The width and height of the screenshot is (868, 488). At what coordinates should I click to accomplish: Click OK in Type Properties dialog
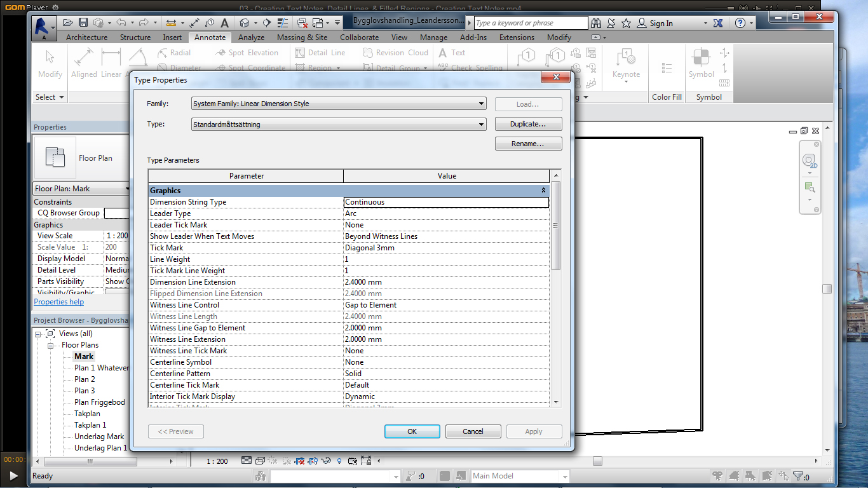click(x=412, y=431)
